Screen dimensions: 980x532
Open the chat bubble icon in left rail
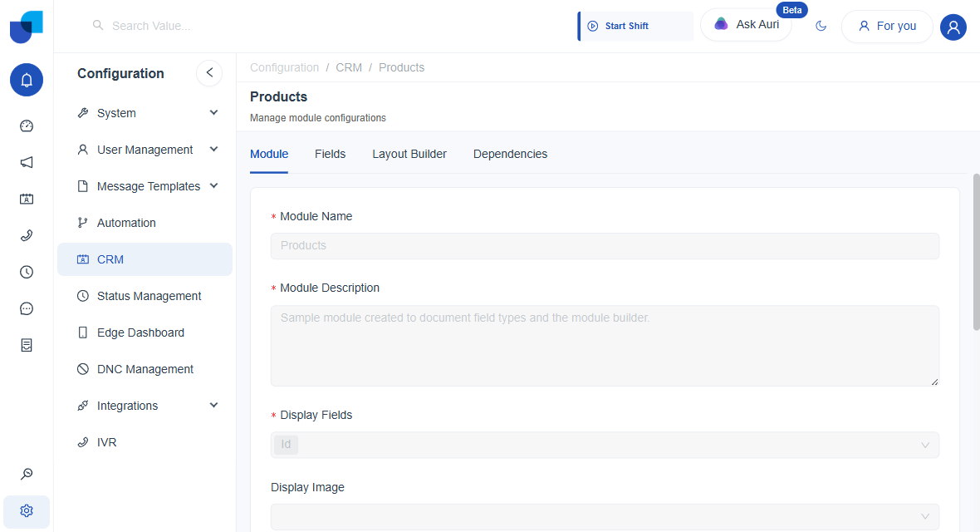(x=27, y=308)
